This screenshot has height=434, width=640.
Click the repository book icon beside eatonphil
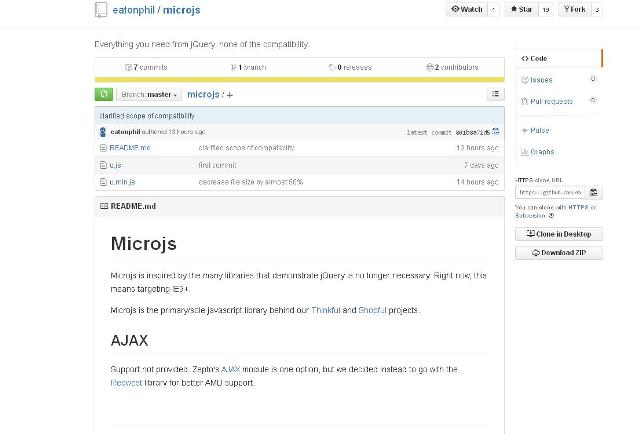101,9
